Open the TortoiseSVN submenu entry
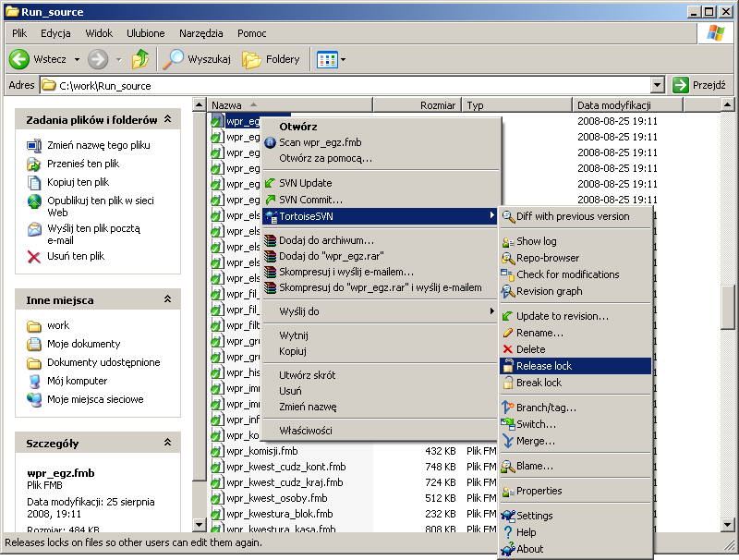This screenshot has height=560, width=739. (x=381, y=216)
